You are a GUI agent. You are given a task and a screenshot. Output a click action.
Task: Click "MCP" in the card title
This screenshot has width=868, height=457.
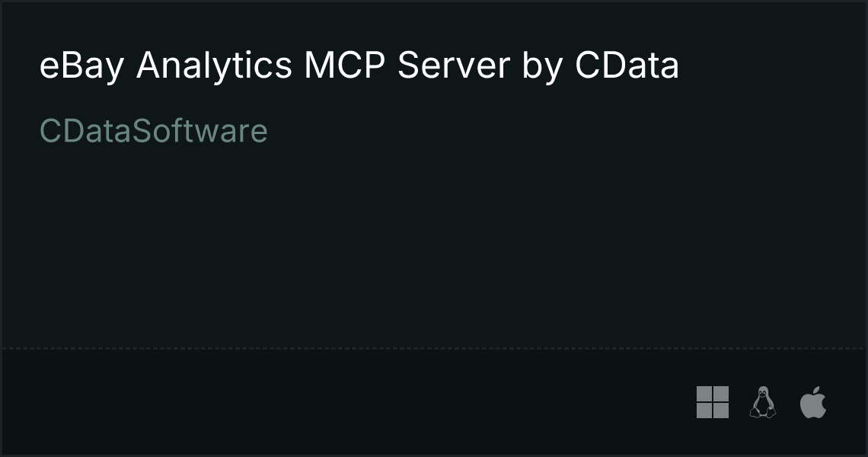click(x=344, y=65)
